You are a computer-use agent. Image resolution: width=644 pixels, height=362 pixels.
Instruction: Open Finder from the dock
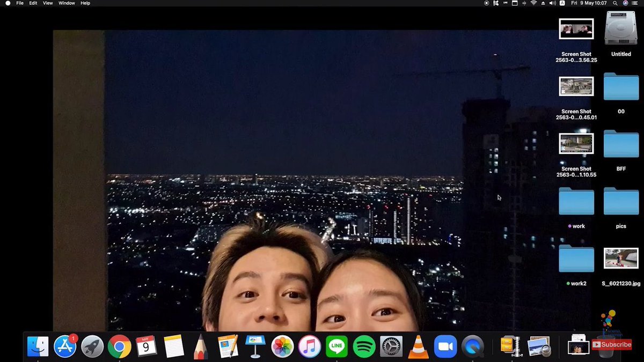click(38, 347)
